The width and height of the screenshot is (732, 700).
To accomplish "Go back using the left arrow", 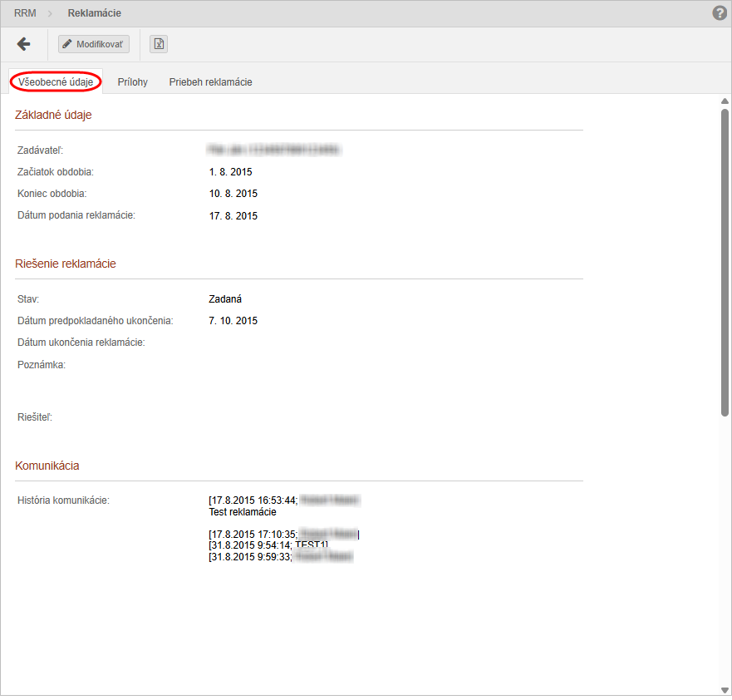I will click(x=23, y=44).
